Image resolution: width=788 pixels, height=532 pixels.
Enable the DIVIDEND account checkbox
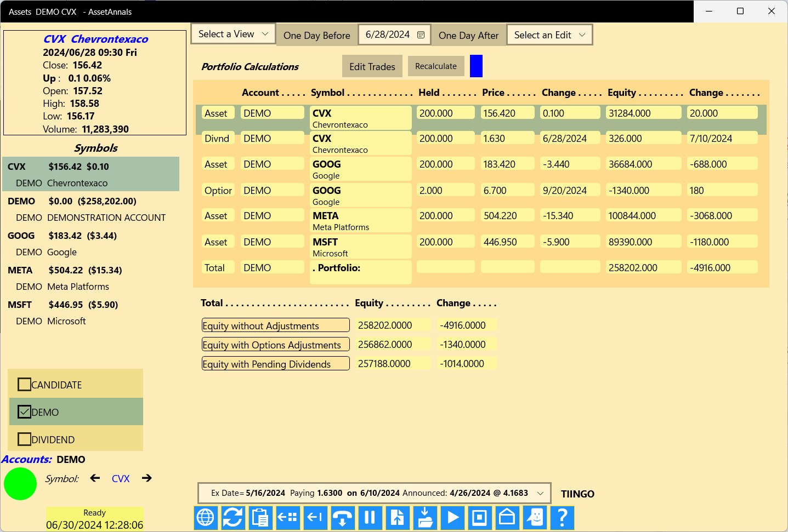coord(24,439)
